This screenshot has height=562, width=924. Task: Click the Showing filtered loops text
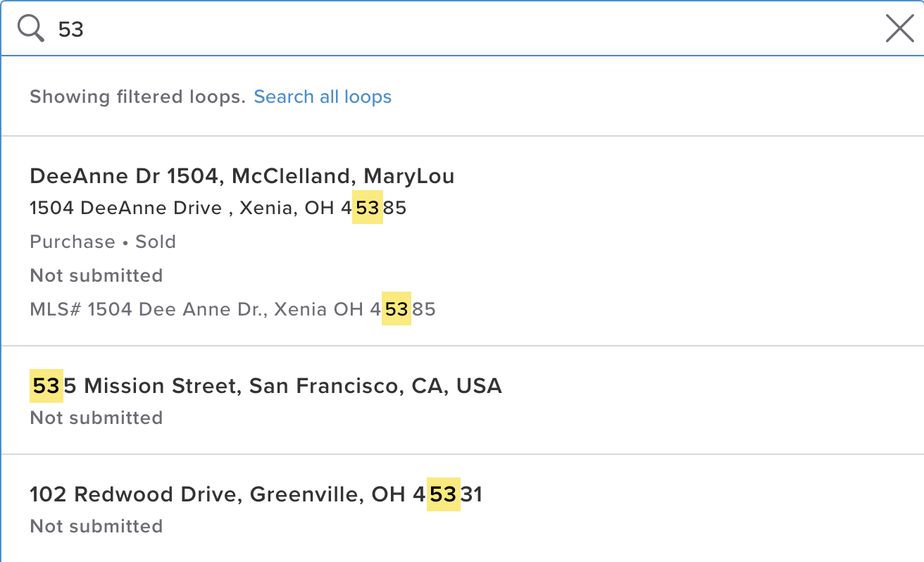(137, 96)
